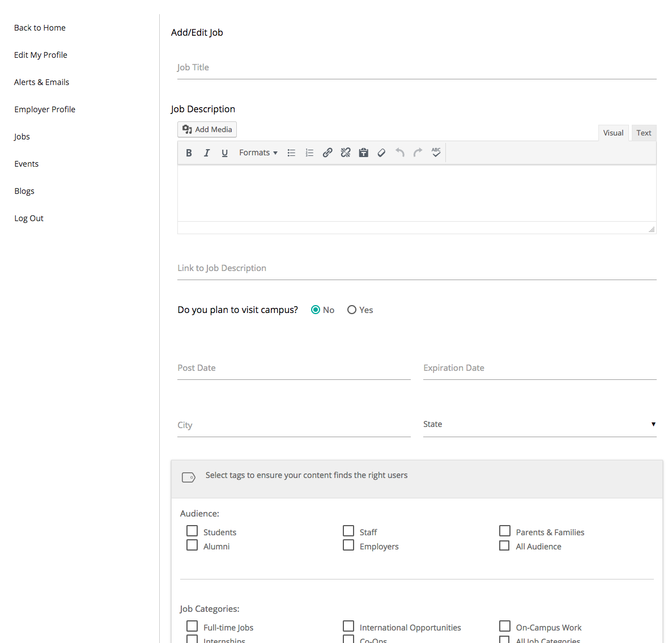Open the Formats dropdown
672x643 pixels.
(x=258, y=153)
